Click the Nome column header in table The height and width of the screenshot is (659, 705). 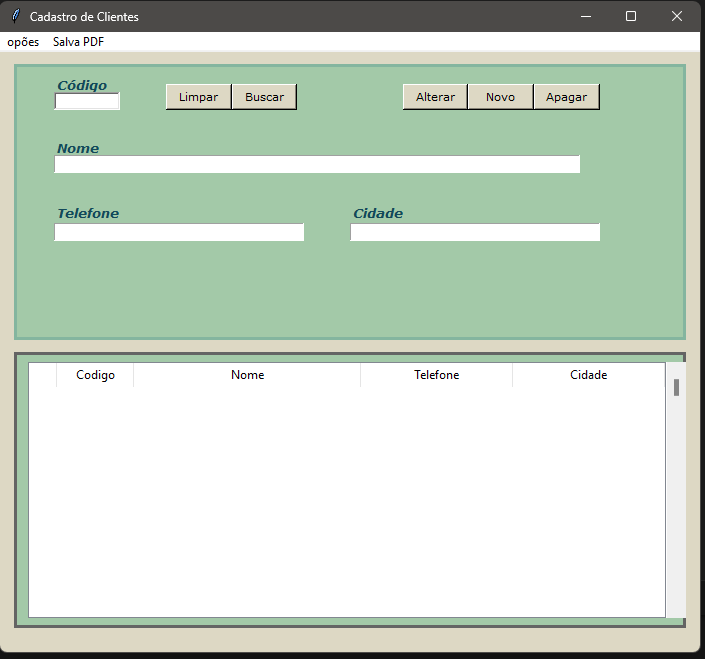[x=247, y=375]
